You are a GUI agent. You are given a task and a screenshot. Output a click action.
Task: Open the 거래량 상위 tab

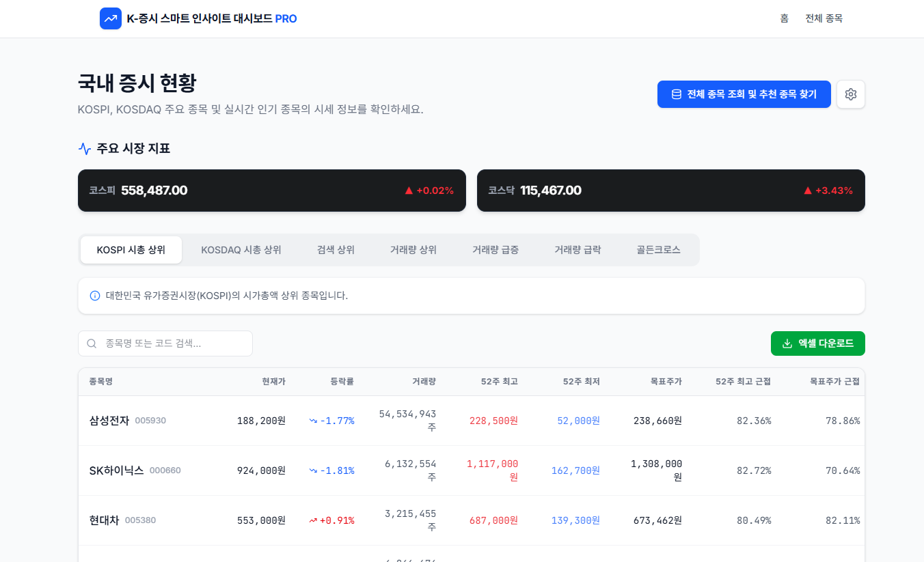point(413,249)
